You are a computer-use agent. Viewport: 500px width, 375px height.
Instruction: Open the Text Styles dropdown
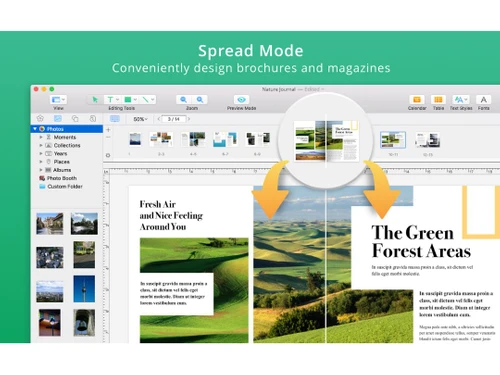point(461,99)
